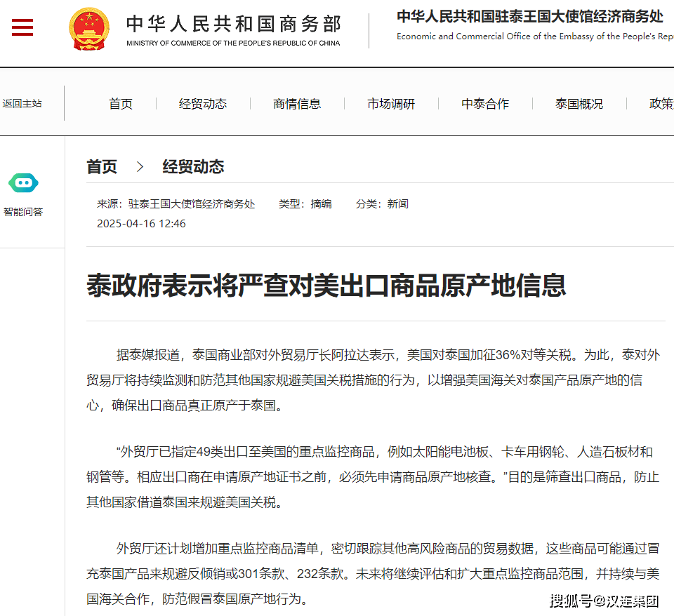
Task: Click the national emblem logo
Action: tap(89, 29)
